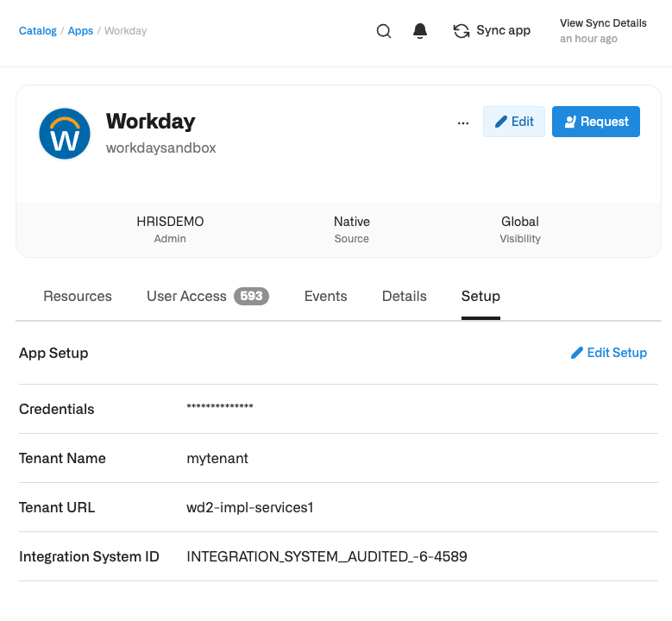Switch to the Events tab
The image size is (672, 621).
coord(326,296)
